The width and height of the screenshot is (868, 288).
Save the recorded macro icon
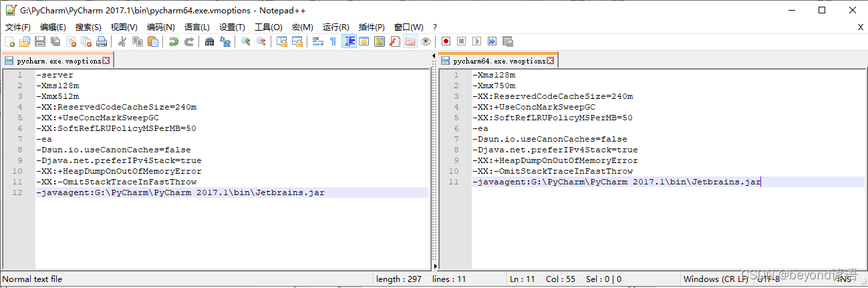click(x=508, y=41)
